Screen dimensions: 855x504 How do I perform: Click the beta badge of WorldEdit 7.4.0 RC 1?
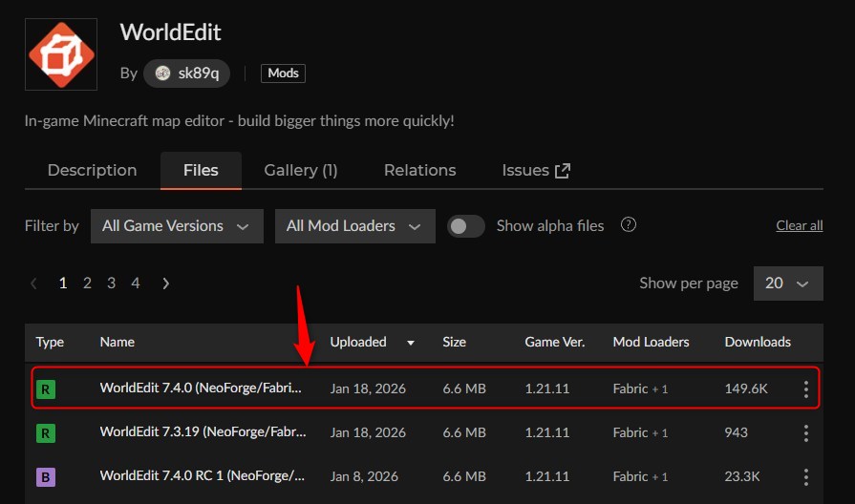[x=45, y=476]
